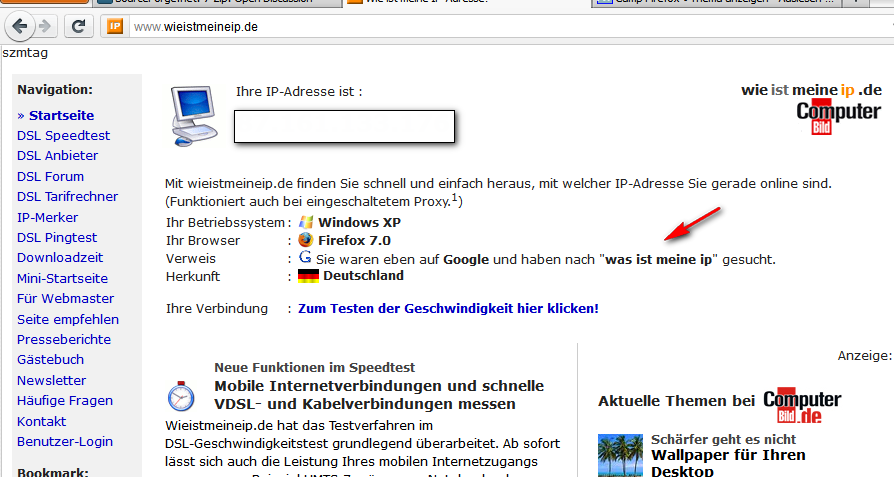Open the Benutzer-Login link
894x477 pixels.
pyautogui.click(x=65, y=442)
